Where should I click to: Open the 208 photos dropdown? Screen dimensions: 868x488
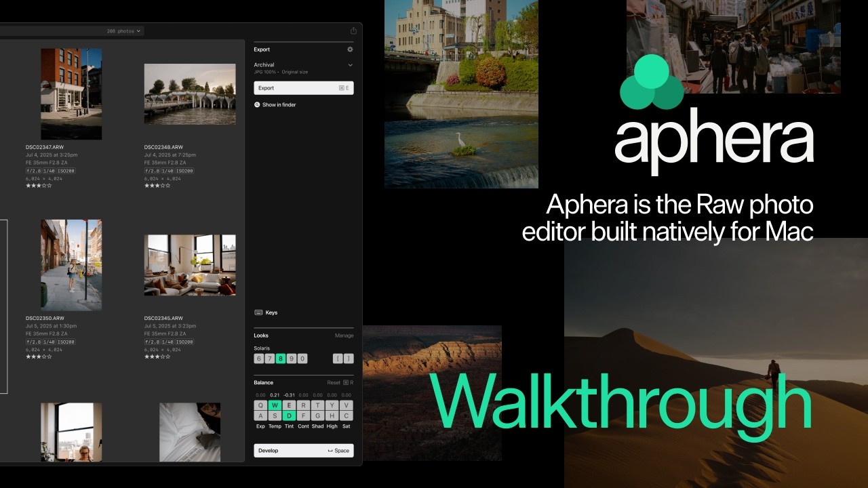124,31
